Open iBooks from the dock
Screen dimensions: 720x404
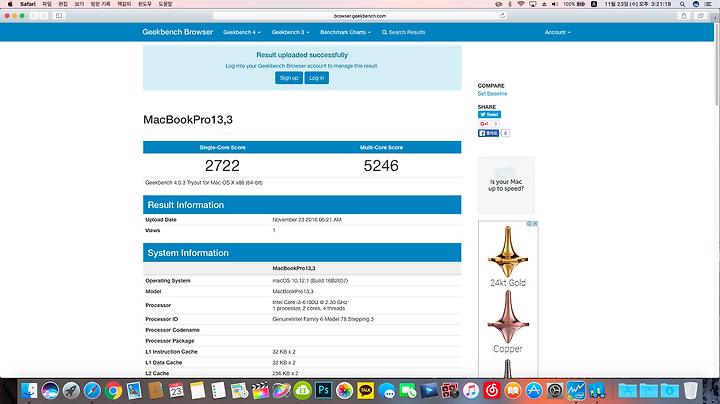pos(512,391)
